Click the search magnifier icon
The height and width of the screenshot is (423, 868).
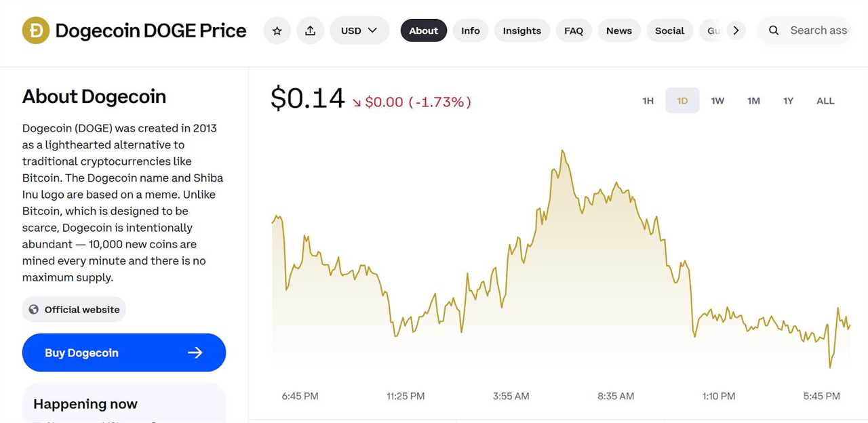coord(774,31)
